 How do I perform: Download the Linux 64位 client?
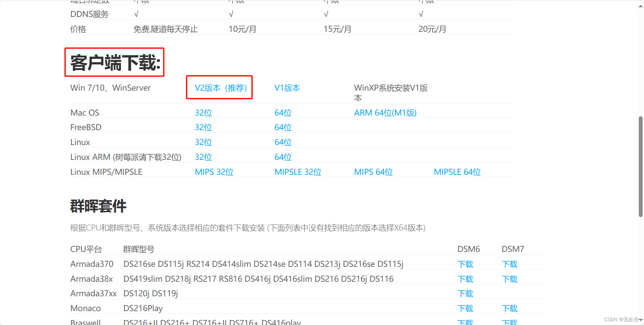click(x=283, y=142)
